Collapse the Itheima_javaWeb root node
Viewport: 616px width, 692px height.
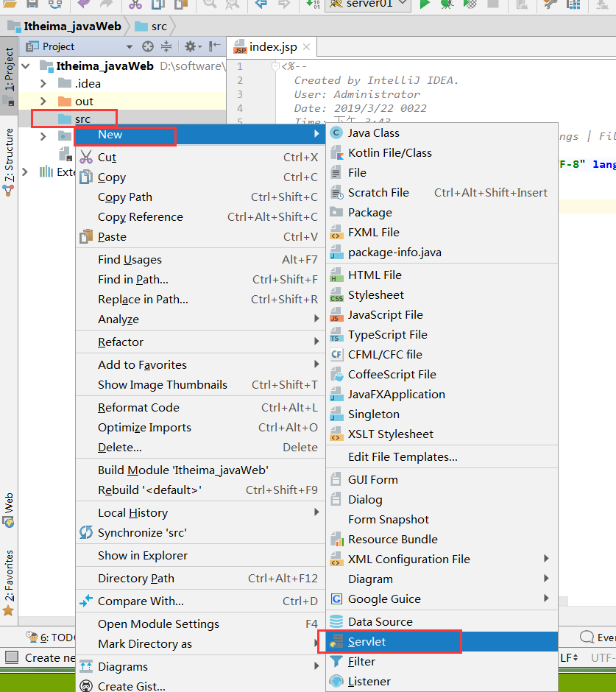26,66
